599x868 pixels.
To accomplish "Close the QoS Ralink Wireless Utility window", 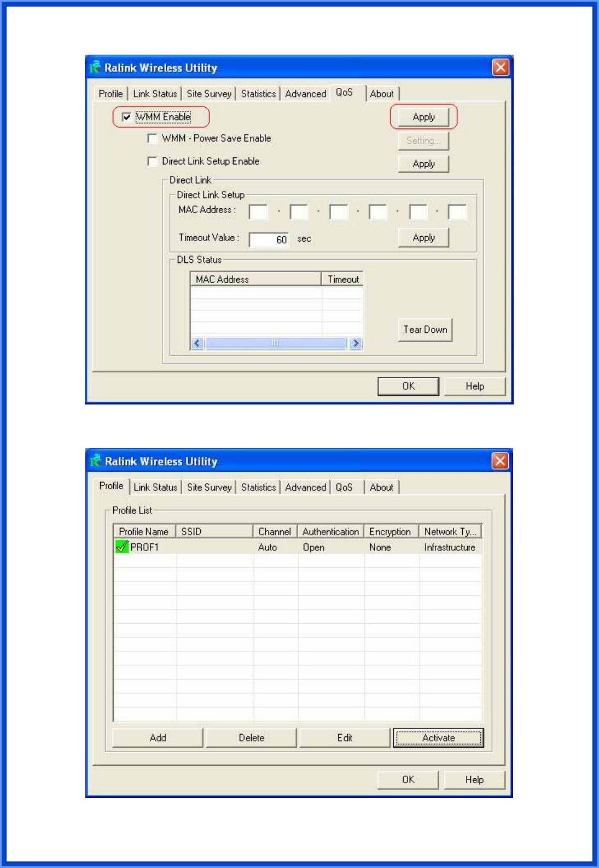I will (x=500, y=67).
